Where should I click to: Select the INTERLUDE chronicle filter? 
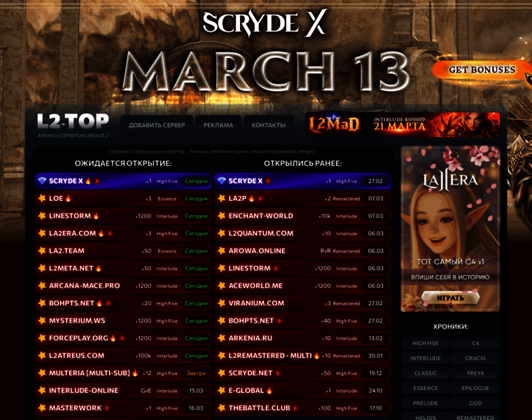pos(426,358)
